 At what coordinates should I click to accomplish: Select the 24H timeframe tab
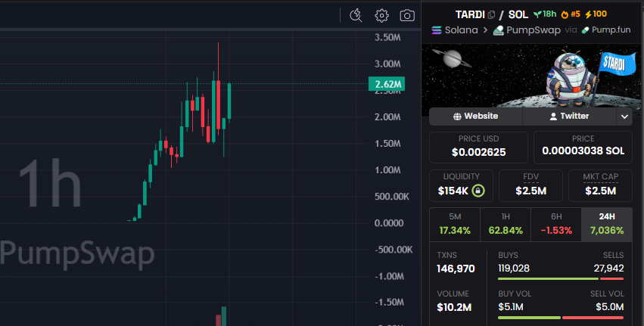coord(607,224)
